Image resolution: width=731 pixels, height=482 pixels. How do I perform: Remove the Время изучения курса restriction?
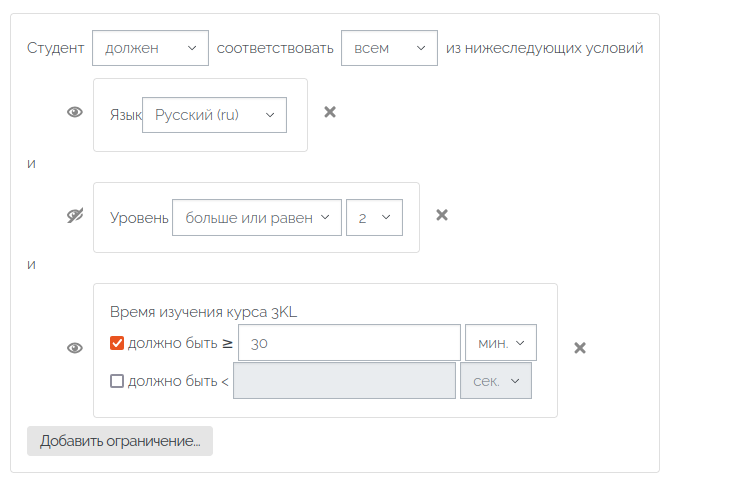[580, 348]
